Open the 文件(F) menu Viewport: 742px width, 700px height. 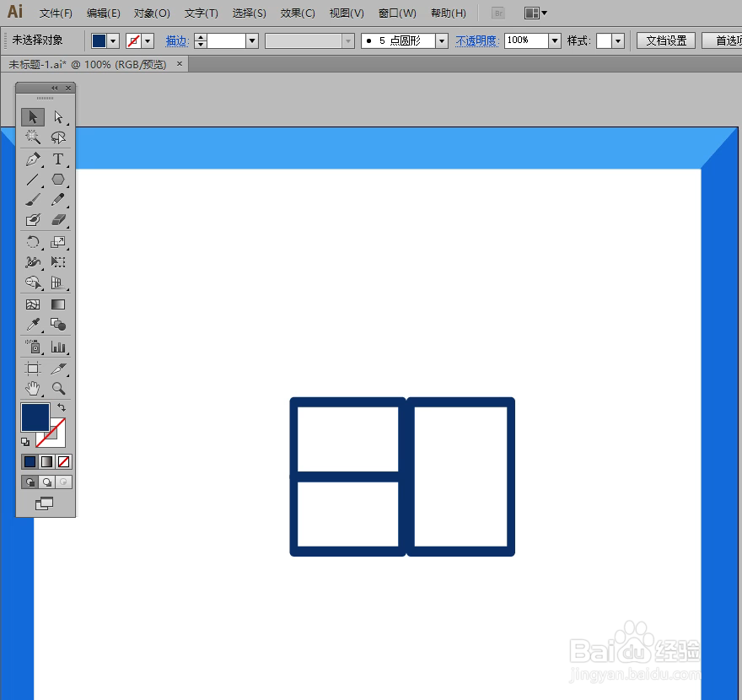(x=56, y=13)
